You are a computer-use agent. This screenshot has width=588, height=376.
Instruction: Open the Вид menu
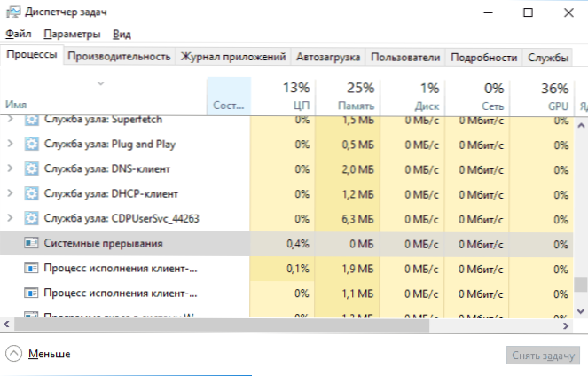[122, 34]
